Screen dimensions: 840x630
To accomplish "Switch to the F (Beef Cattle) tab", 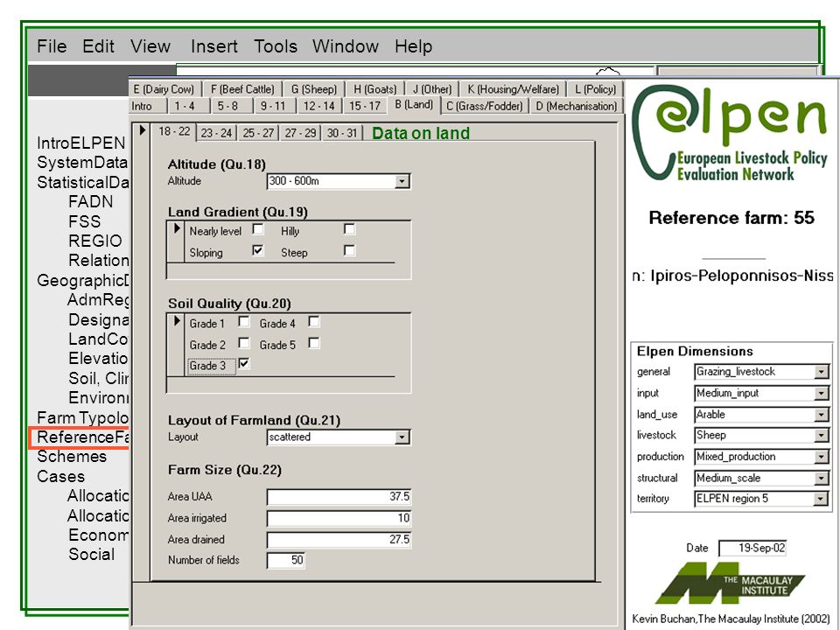I will coord(242,89).
